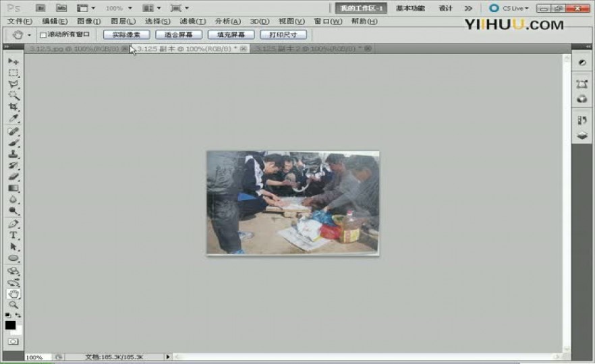Image resolution: width=595 pixels, height=364 pixels.
Task: Open the Filter menu
Action: click(x=193, y=22)
